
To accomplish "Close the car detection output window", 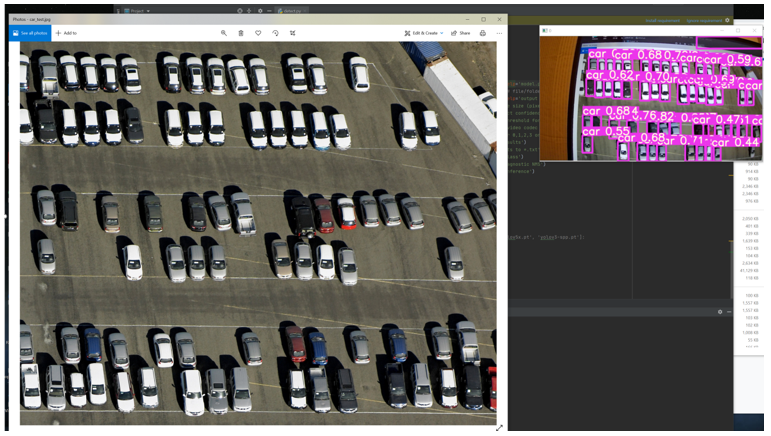I will [755, 30].
